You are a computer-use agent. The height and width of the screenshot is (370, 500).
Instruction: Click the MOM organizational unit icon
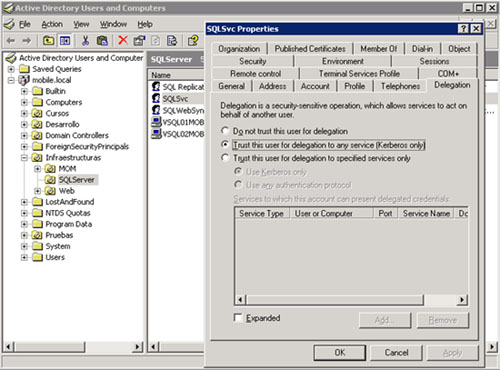point(50,169)
